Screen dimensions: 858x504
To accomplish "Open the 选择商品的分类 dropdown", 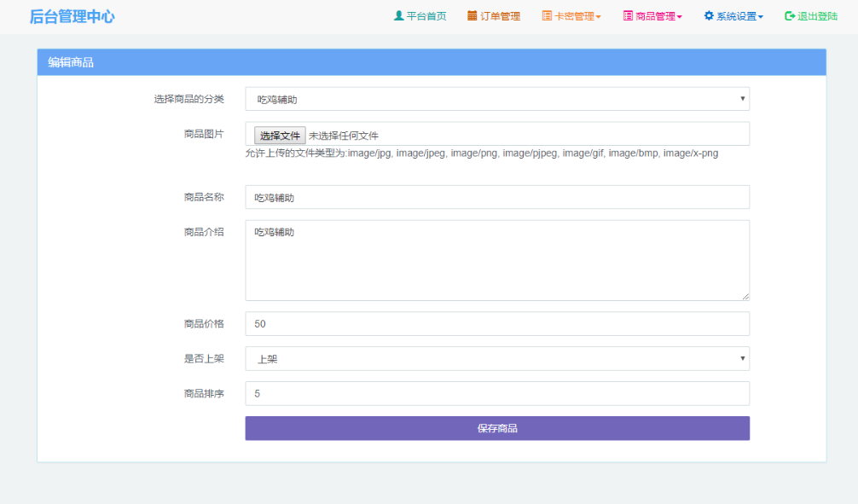I will [x=497, y=99].
